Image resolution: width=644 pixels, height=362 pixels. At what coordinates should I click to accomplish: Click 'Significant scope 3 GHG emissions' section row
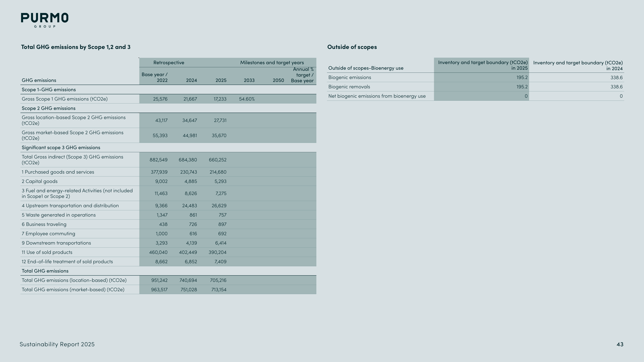168,148
